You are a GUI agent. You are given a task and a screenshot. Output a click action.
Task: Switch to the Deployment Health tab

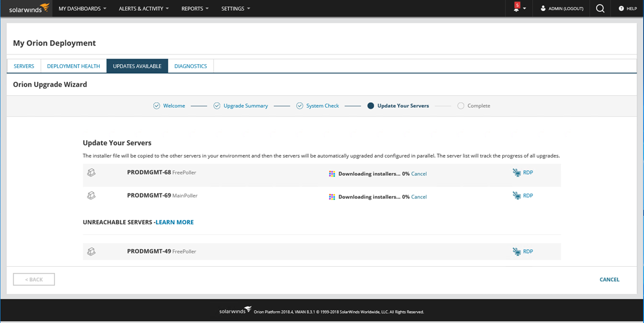(x=74, y=66)
